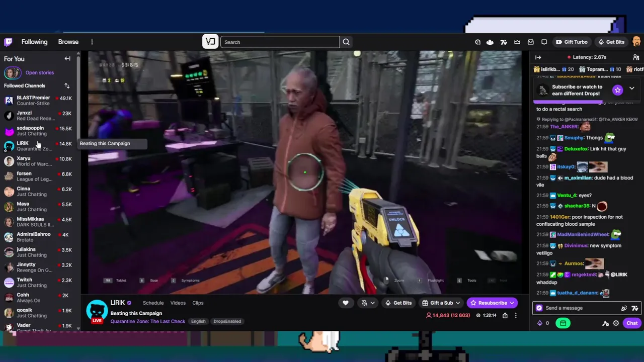Open the Schedule tab
Image resolution: width=644 pixels, height=362 pixels.
[x=153, y=303]
